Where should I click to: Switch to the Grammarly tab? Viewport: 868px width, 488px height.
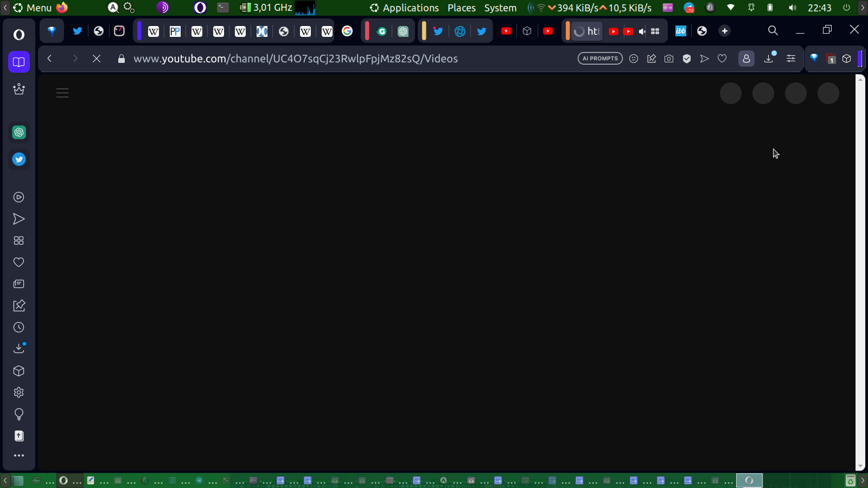382,31
